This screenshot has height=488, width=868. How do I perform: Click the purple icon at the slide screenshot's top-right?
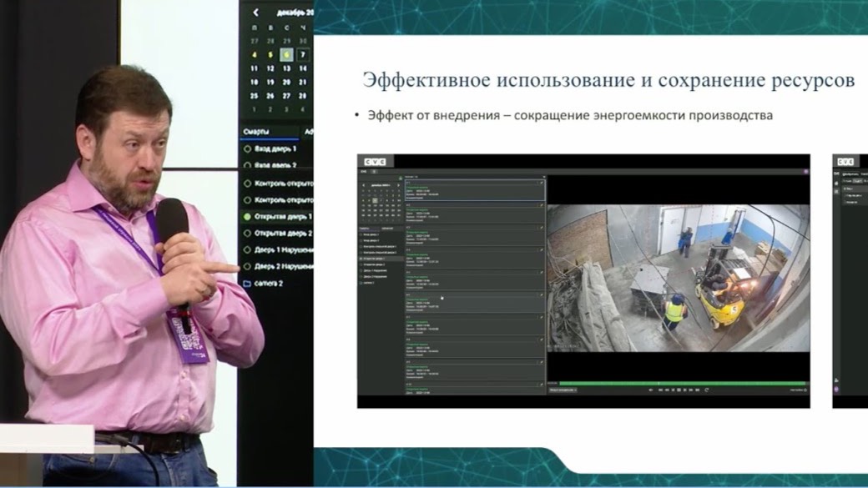tap(806, 172)
